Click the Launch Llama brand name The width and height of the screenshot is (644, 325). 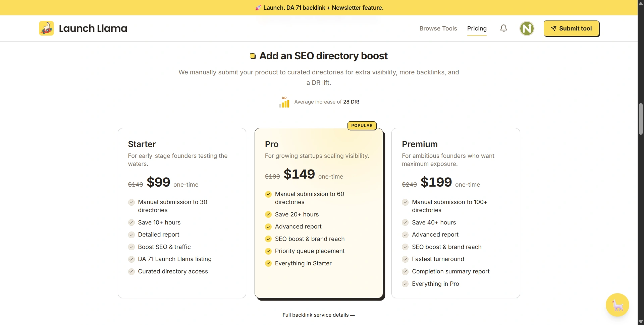(x=93, y=28)
